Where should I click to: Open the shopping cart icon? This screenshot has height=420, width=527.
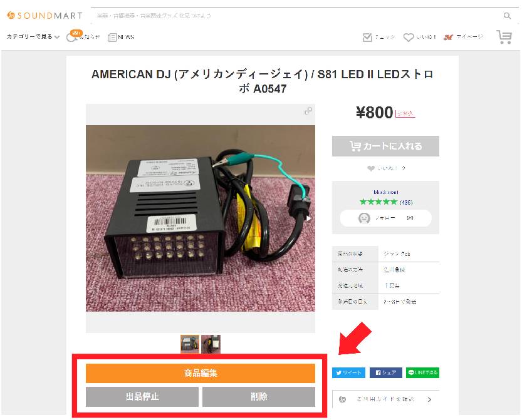click(504, 37)
